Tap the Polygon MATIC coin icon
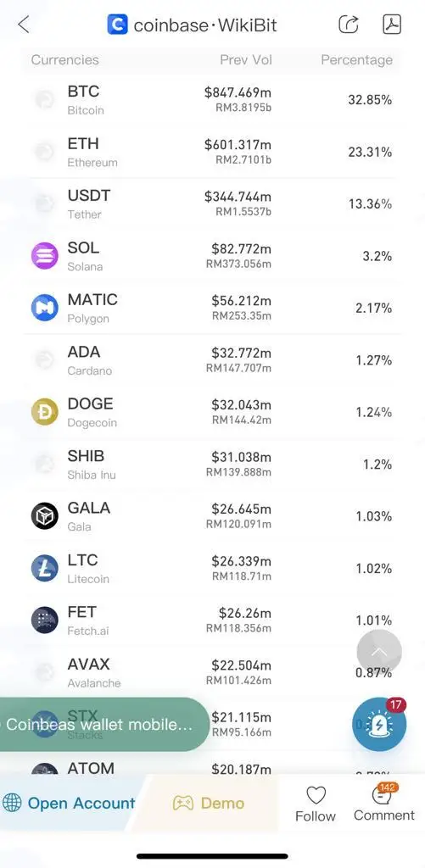 (x=44, y=309)
